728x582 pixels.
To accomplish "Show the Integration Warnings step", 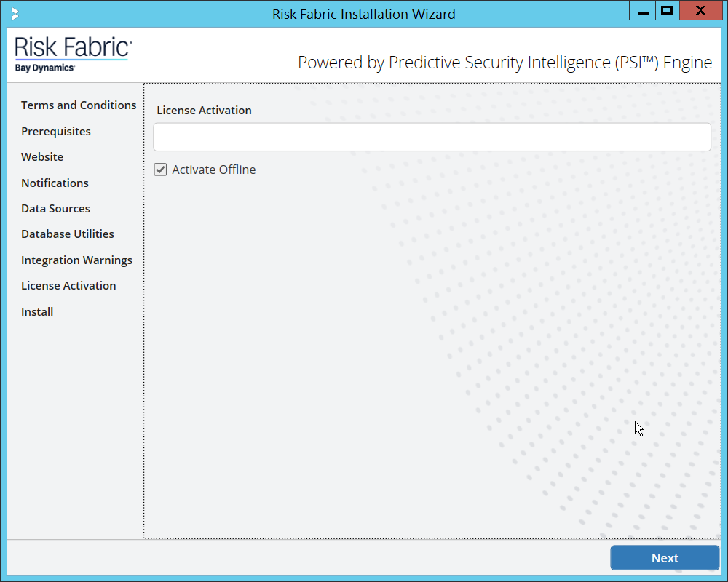I will 76,260.
